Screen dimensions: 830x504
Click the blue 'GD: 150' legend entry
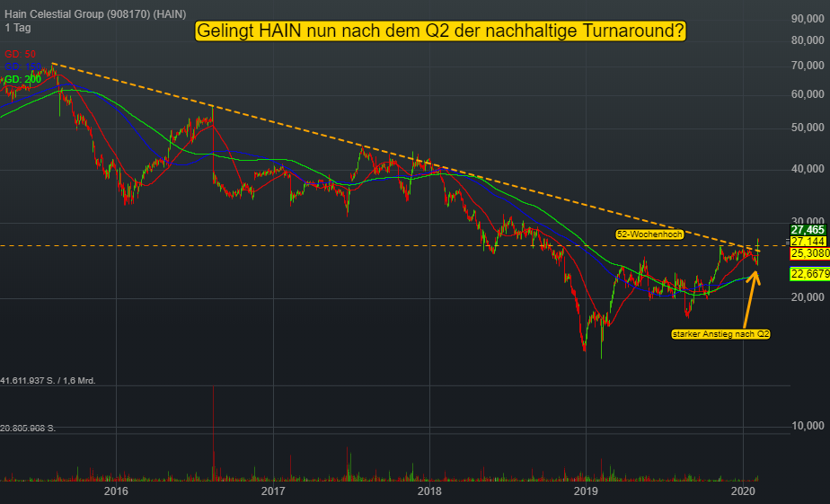(22, 66)
